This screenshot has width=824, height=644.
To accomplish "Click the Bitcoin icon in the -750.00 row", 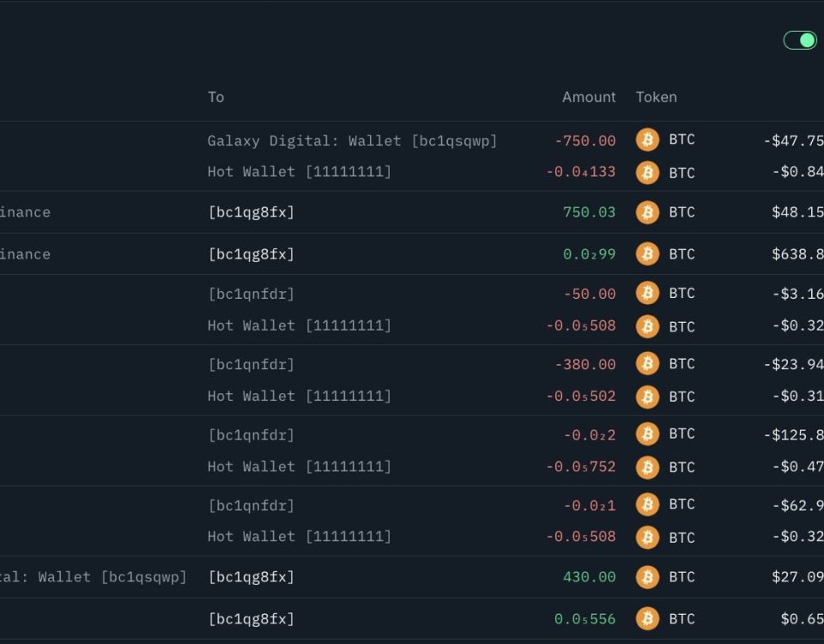I will pos(647,140).
